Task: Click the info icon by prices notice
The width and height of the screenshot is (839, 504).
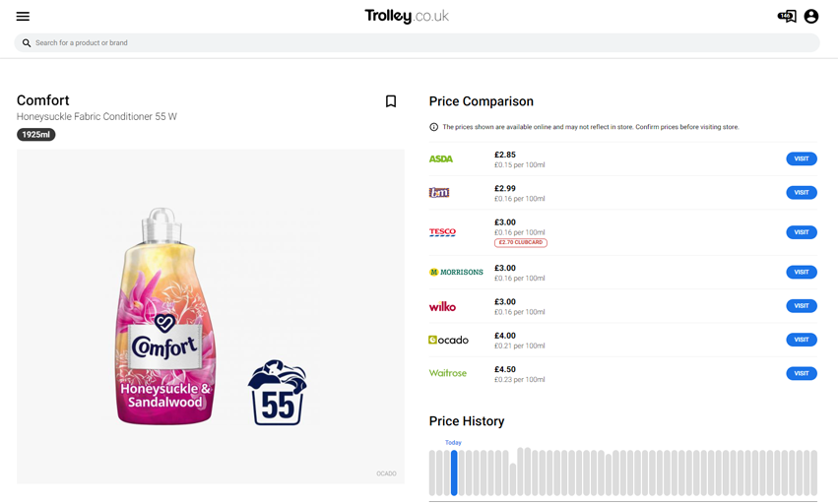Action: 433,127
